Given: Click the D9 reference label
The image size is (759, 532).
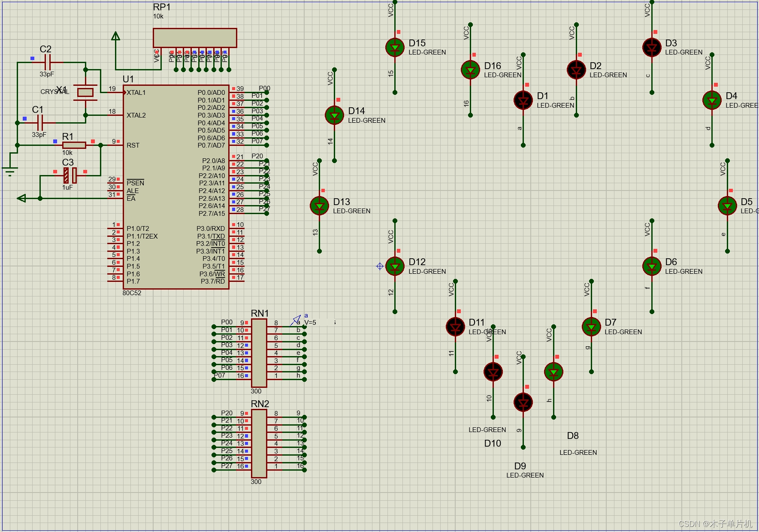Looking at the screenshot, I should (x=520, y=466).
